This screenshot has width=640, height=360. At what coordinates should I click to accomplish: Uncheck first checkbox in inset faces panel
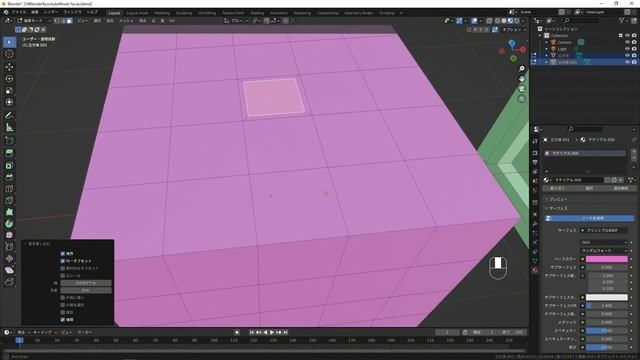click(62, 253)
